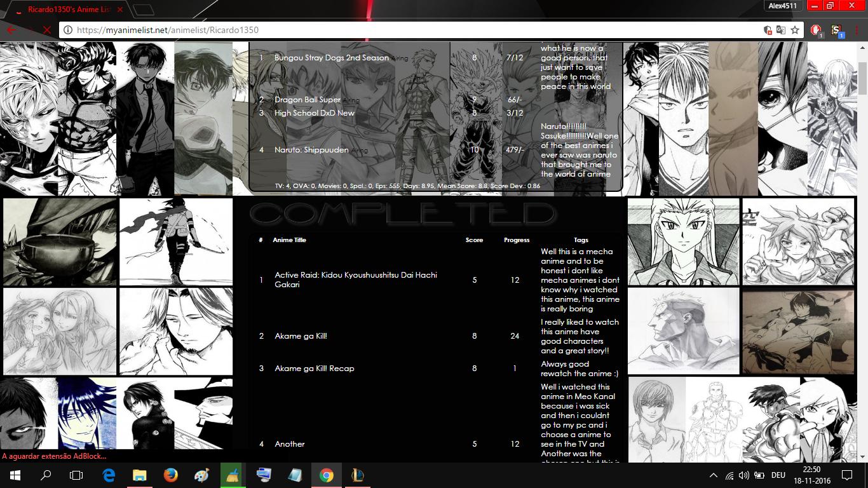Sort the list by Score column header
This screenshot has height=488, width=868.
tap(474, 240)
